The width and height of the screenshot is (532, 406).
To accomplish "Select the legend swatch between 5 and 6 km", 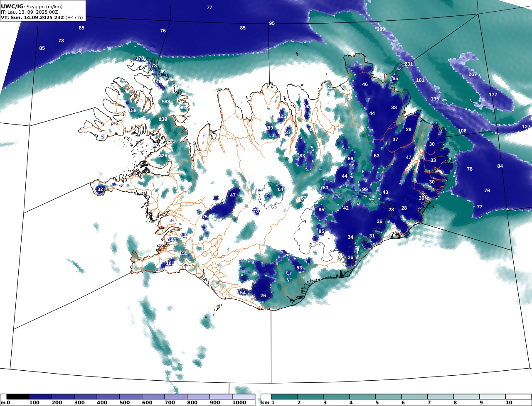I will pyautogui.click(x=388, y=397).
